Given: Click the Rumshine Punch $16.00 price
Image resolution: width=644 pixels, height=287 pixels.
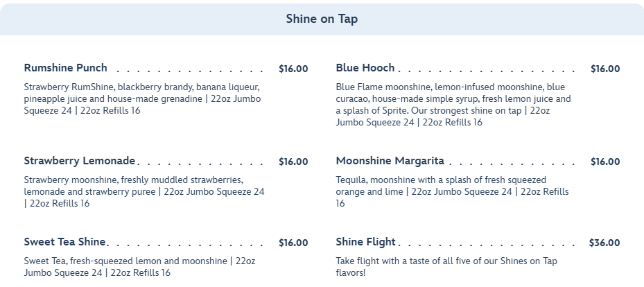Looking at the screenshot, I should click(293, 69).
